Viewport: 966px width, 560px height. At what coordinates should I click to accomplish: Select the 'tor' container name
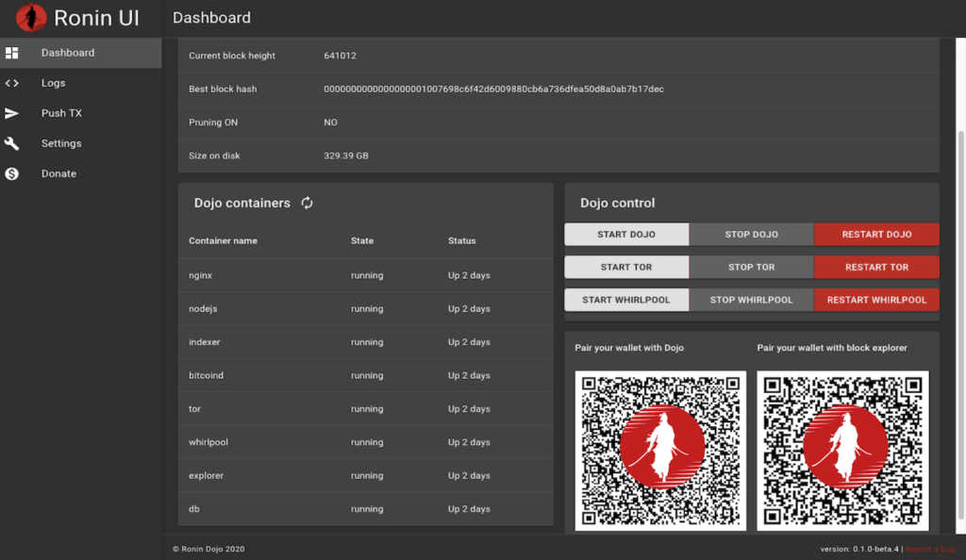tap(194, 408)
